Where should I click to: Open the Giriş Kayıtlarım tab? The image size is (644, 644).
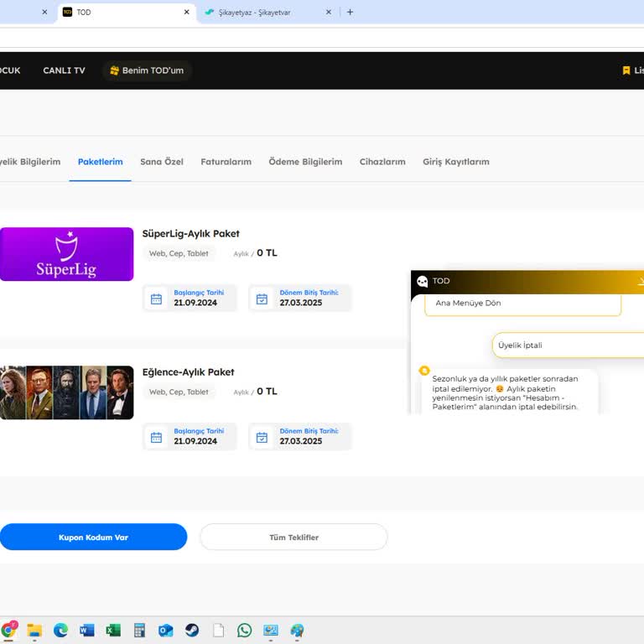coord(456,162)
